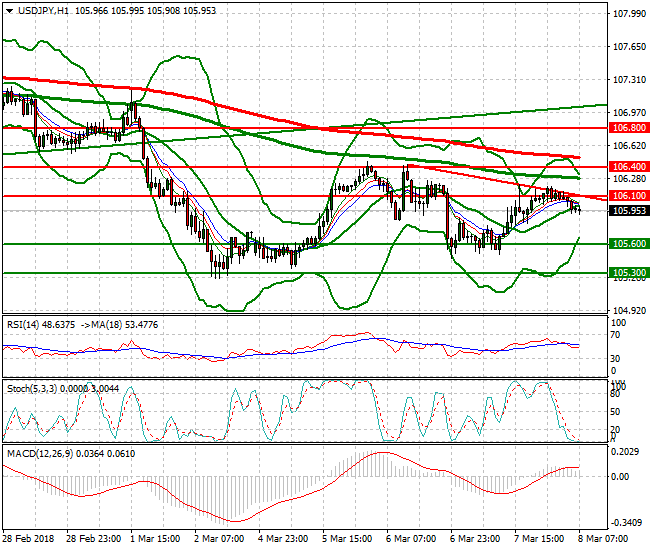This screenshot has height=550, width=650.
Task: Select the 7 Mar 15:00 time axis label
Action: pos(539,539)
